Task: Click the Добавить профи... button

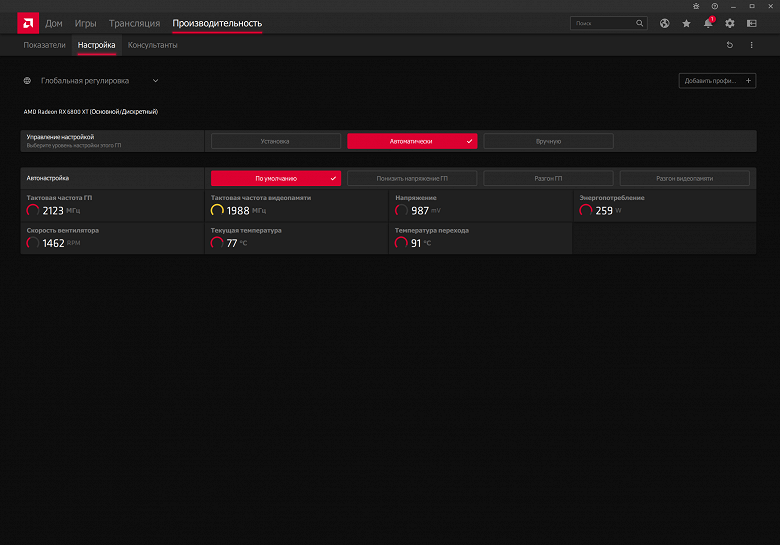Action: (x=717, y=81)
